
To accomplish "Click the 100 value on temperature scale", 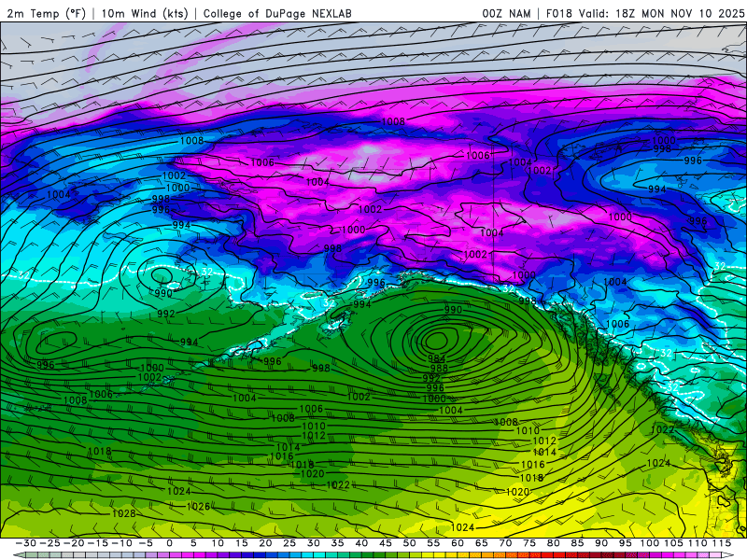I will point(649,543).
